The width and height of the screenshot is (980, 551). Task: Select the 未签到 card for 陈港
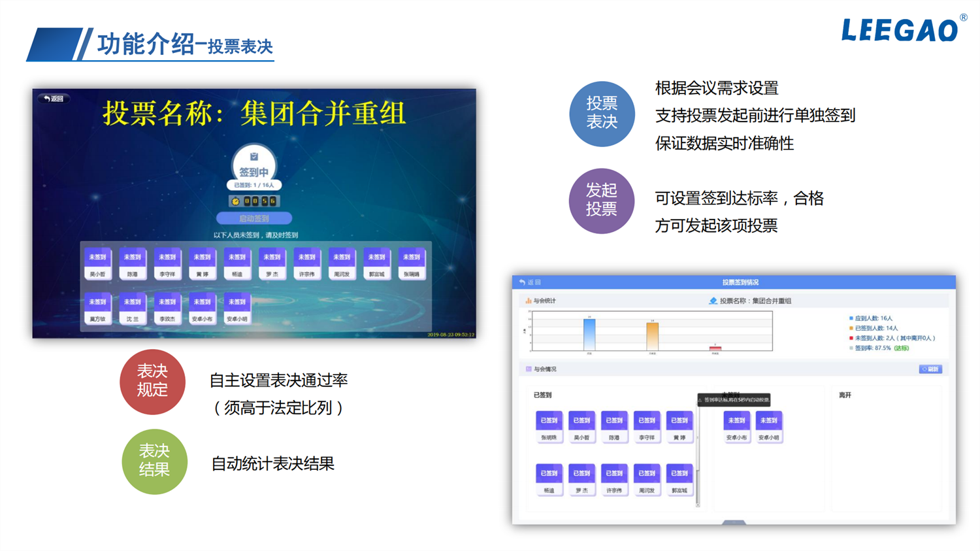pos(133,263)
